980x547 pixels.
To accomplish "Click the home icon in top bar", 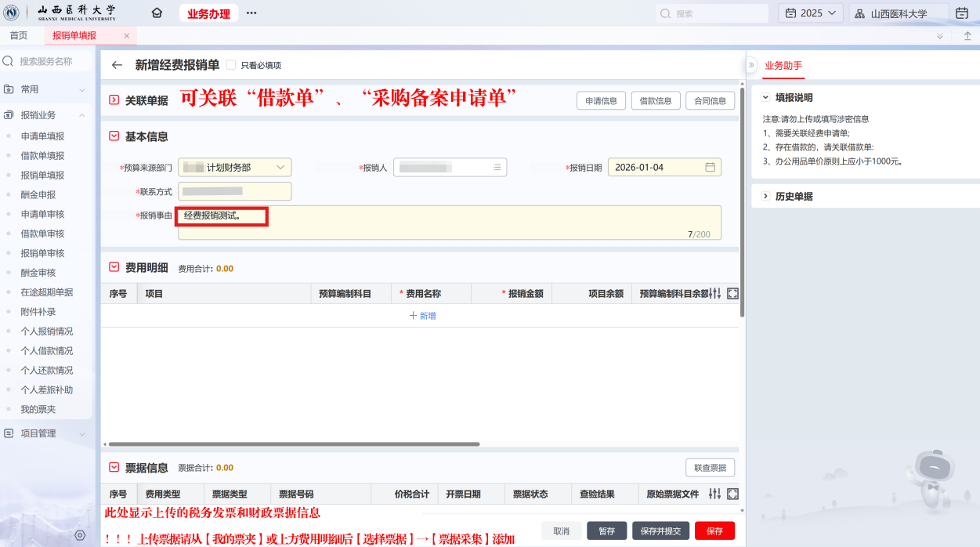I will [157, 13].
